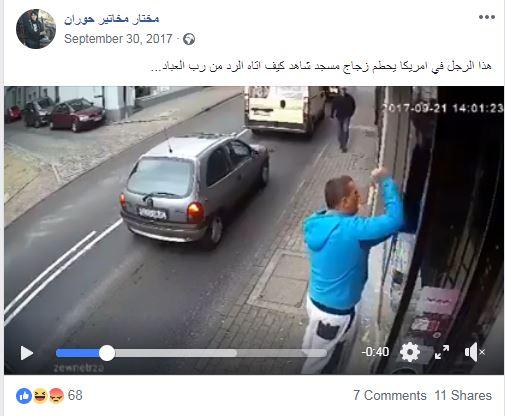
Task: Click the Angry reaction icon
Action: pyautogui.click(x=56, y=396)
